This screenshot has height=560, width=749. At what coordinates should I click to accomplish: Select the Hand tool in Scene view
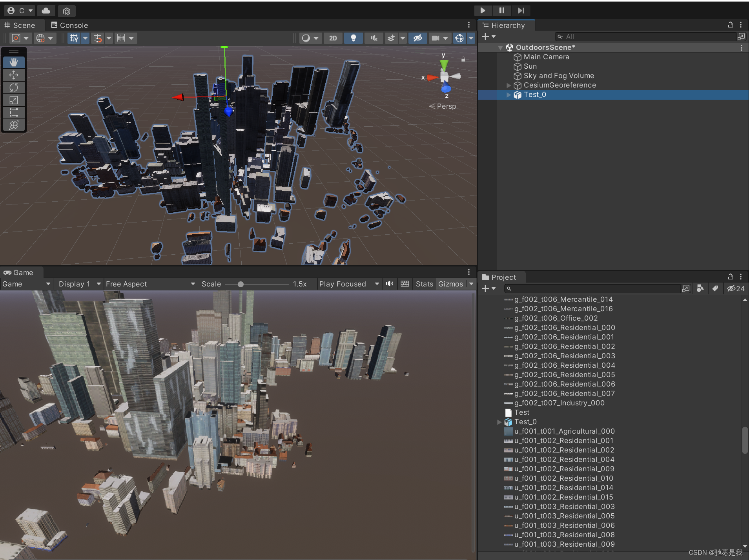coord(14,62)
